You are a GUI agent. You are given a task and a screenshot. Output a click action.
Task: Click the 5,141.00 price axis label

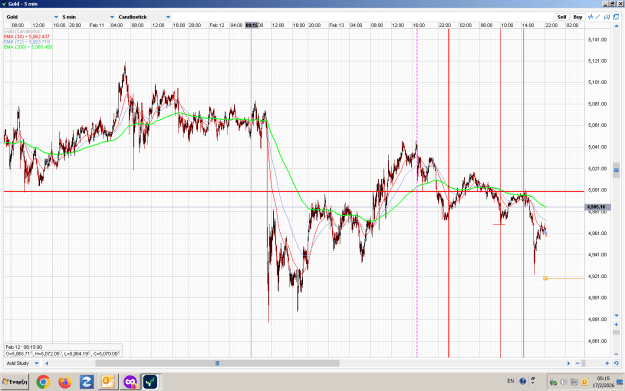pos(597,39)
